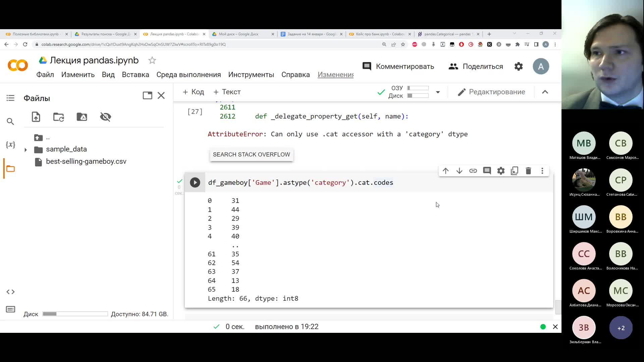Refresh the file browser
The width and height of the screenshot is (644, 362).
(59, 117)
